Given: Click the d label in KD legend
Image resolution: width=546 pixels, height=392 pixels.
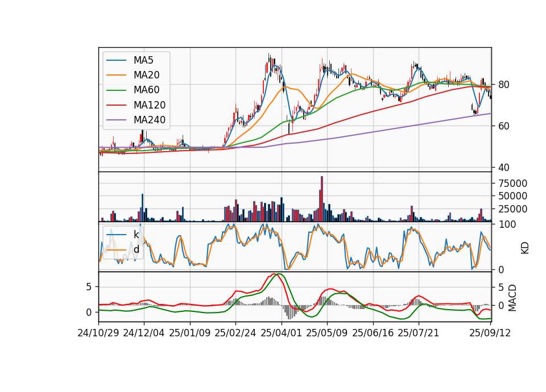Looking at the screenshot, I should 136,249.
